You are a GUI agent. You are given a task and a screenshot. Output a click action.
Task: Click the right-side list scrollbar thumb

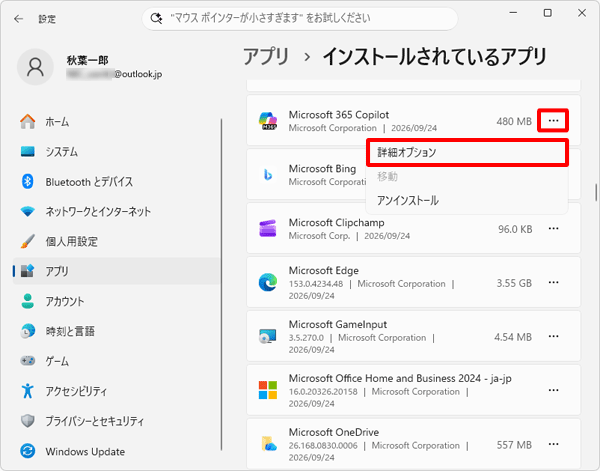[596, 192]
